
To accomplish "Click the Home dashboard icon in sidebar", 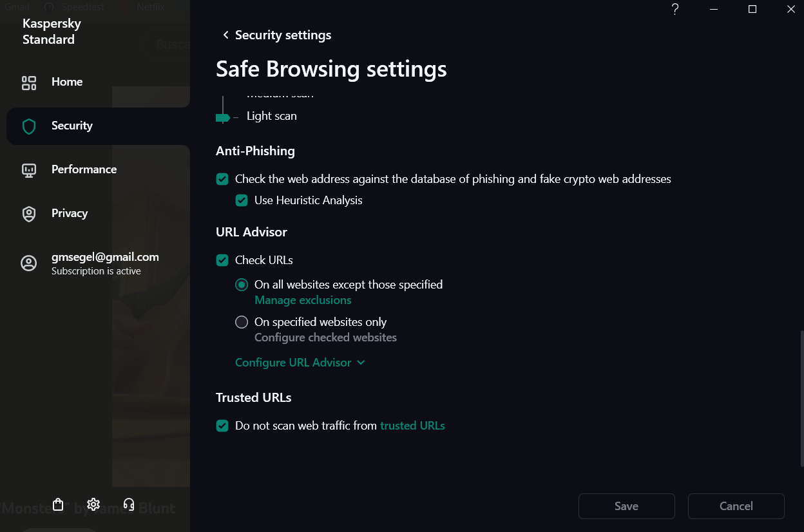I will click(29, 82).
